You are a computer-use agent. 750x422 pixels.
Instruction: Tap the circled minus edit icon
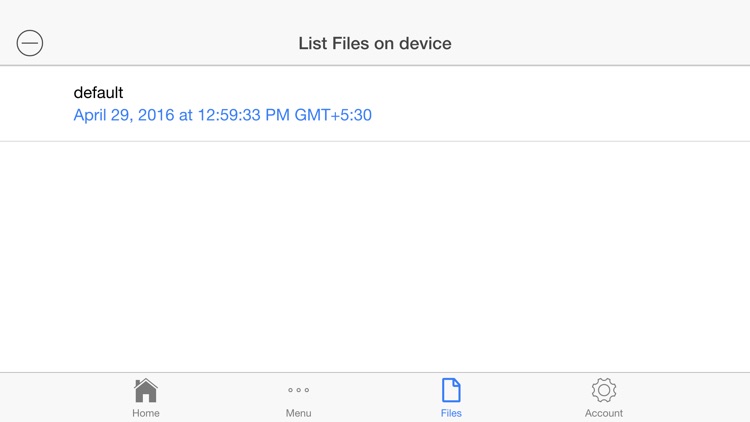30,43
